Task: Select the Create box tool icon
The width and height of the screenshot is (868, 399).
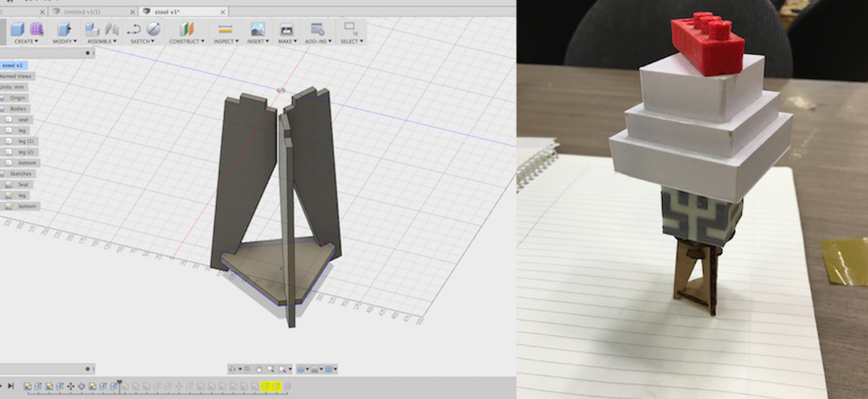Action: (x=18, y=29)
